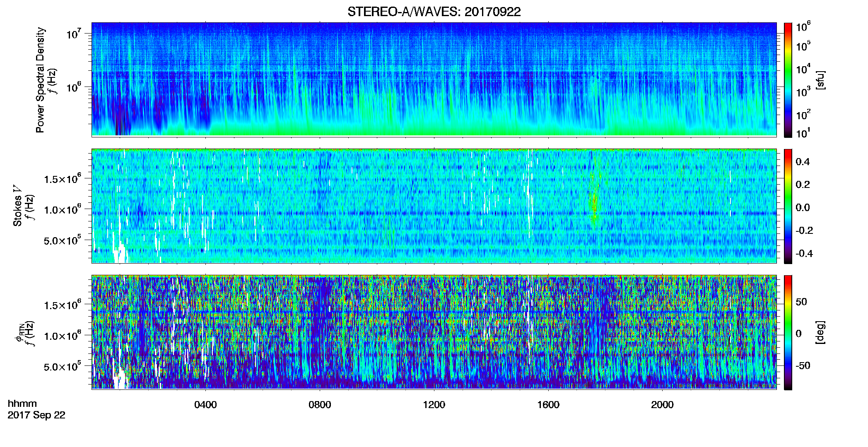Click the -0.2 value on Stokes colorbar

pos(804,231)
